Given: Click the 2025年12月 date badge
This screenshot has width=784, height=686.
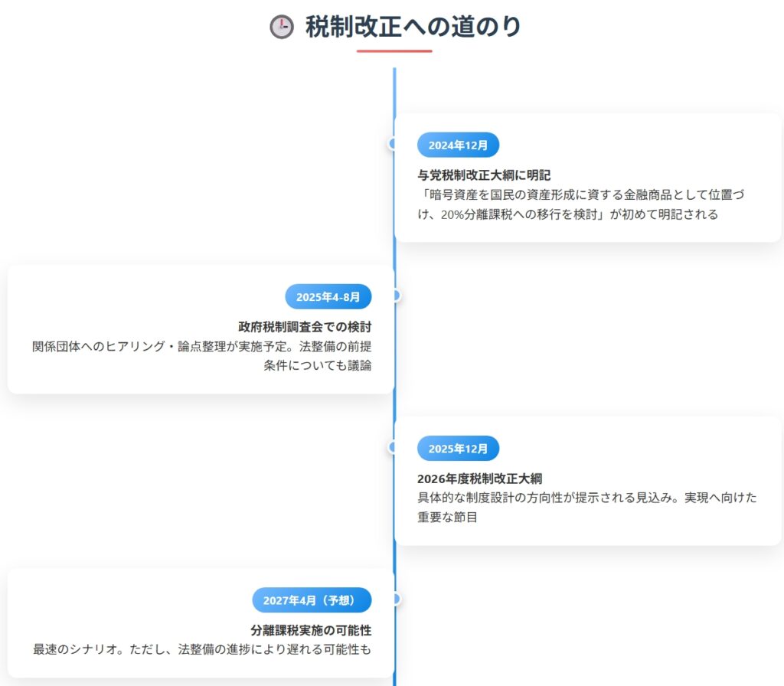Looking at the screenshot, I should (x=458, y=449).
